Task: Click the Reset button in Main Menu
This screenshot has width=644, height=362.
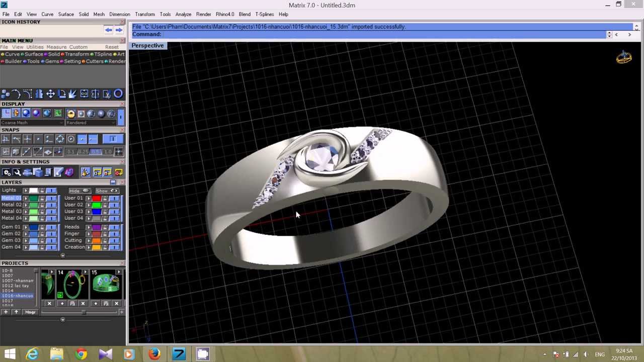Action: coord(112,46)
